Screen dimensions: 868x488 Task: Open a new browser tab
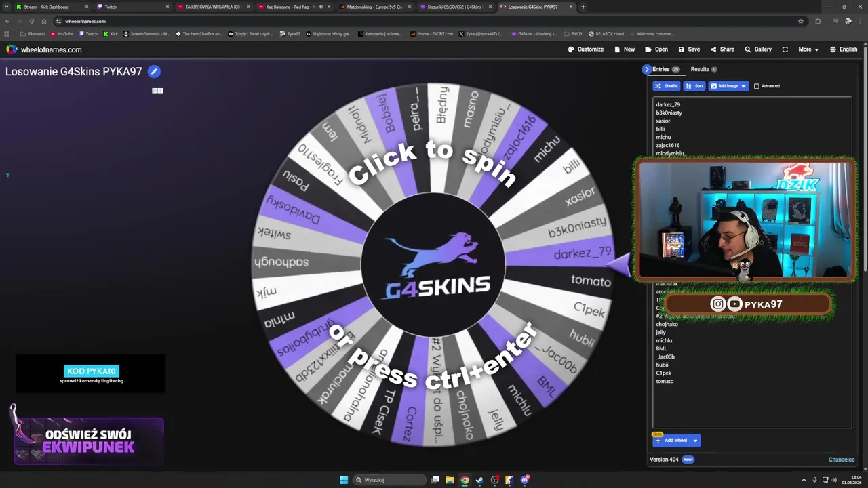tap(583, 7)
